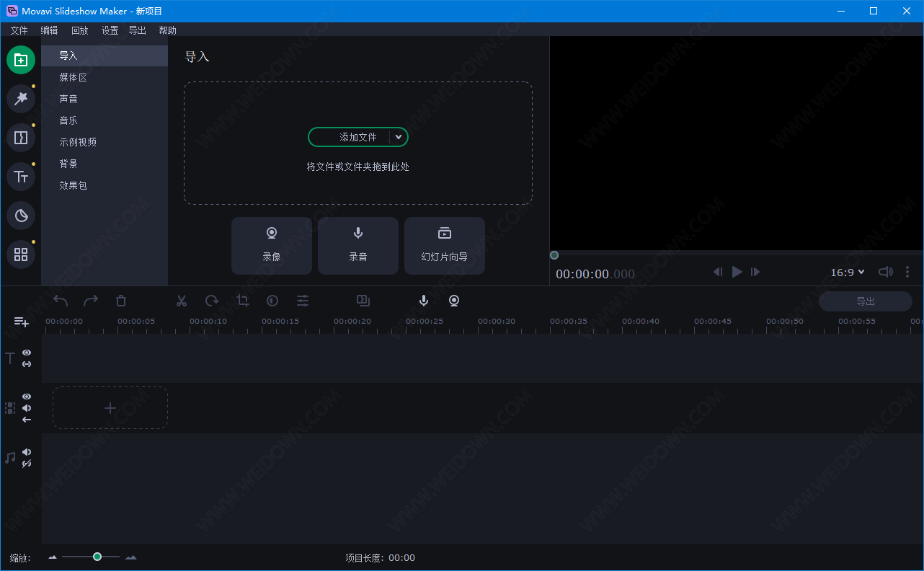The image size is (924, 571).
Task: Select 声音 in the side list
Action: pos(105,99)
